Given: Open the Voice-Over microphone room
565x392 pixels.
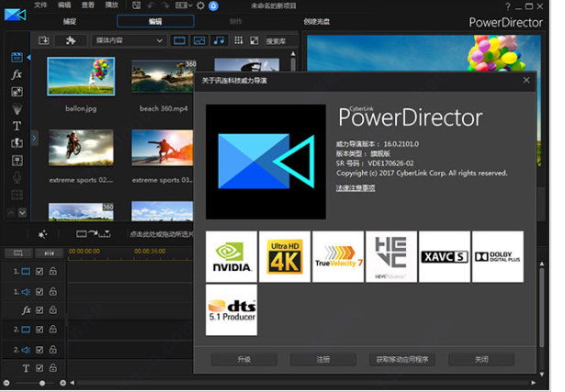Looking at the screenshot, I should [17, 177].
